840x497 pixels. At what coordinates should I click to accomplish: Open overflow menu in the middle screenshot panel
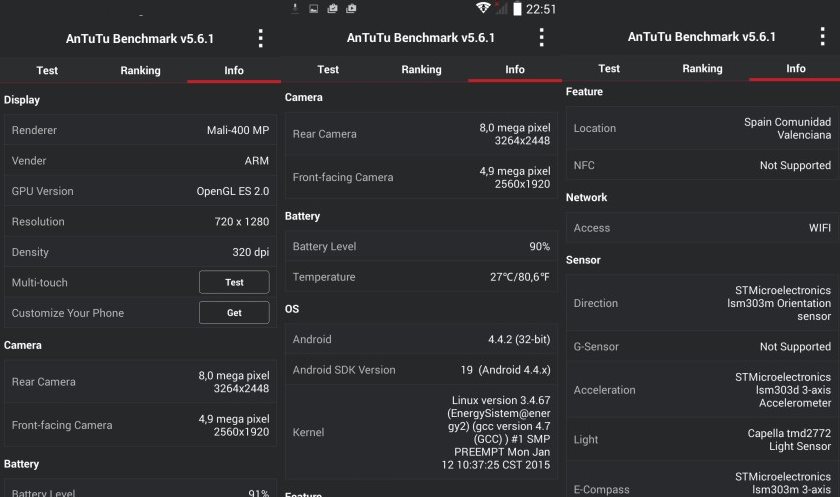pyautogui.click(x=542, y=38)
